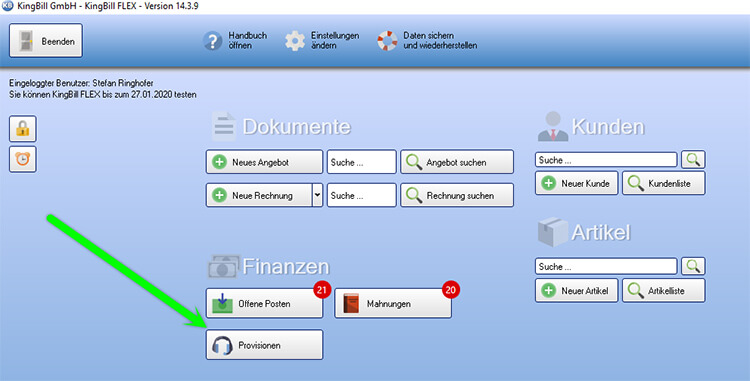The image size is (750, 381).
Task: Click the Artikel section heading
Action: pyautogui.click(x=601, y=233)
